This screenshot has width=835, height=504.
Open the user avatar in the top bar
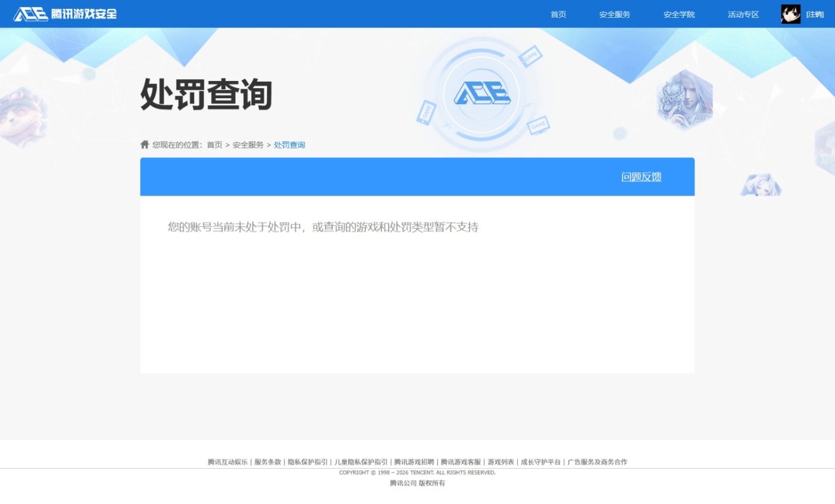point(790,14)
